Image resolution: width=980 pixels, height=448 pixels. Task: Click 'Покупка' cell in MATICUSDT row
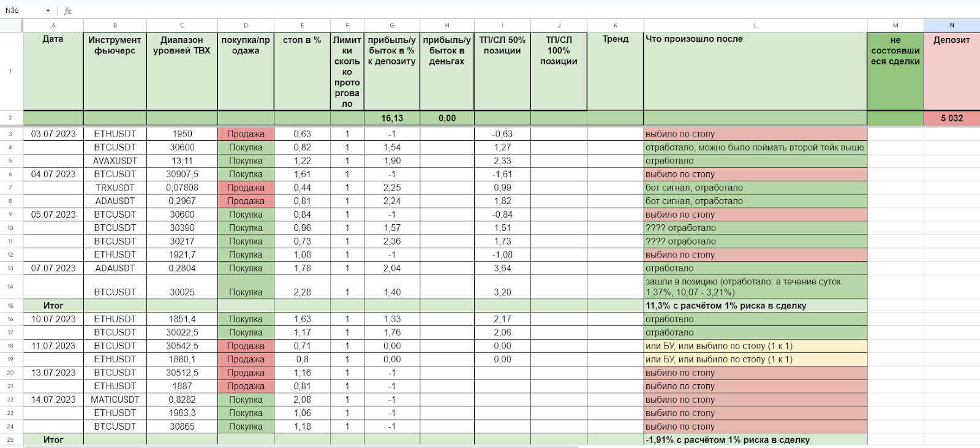click(x=246, y=400)
